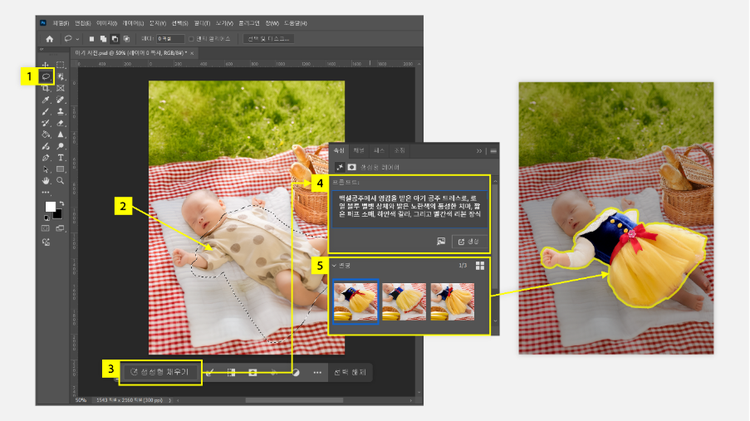Collapse the Variations section chevron
750x421 pixels.
point(334,266)
